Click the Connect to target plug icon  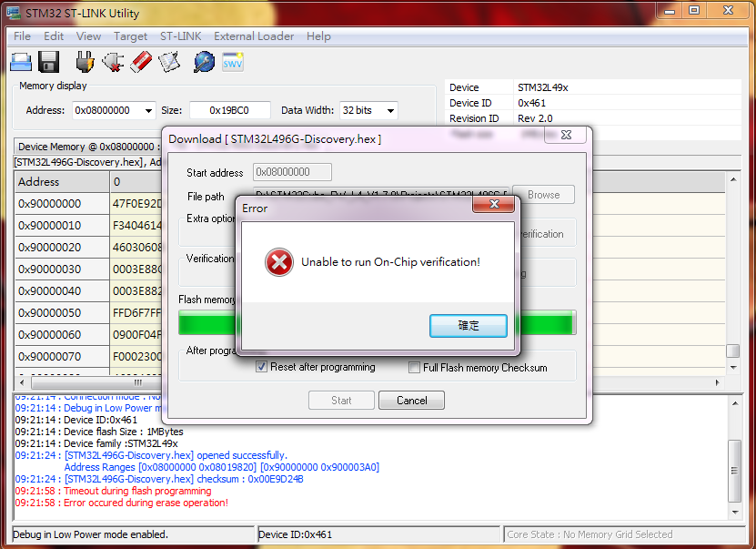point(85,62)
